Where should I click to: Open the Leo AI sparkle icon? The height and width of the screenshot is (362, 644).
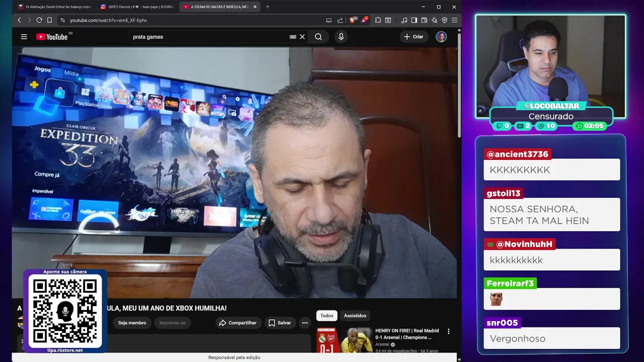pyautogui.click(x=434, y=20)
